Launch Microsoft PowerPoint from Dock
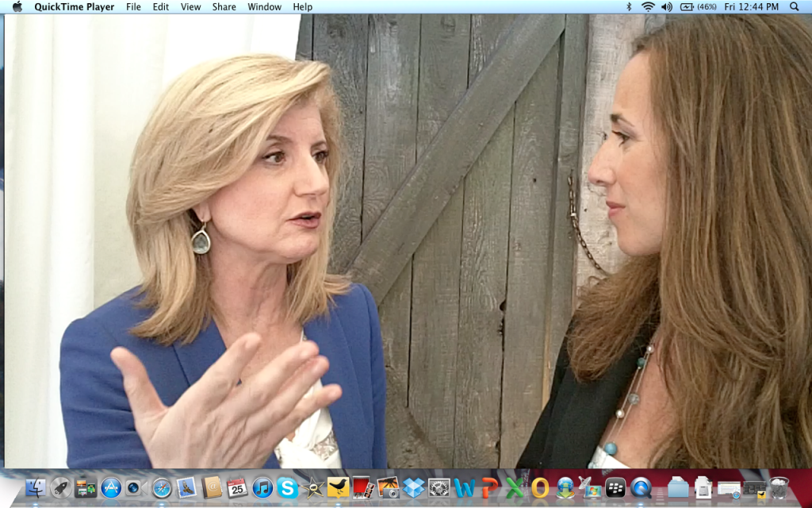The height and width of the screenshot is (508, 812). coord(489,488)
